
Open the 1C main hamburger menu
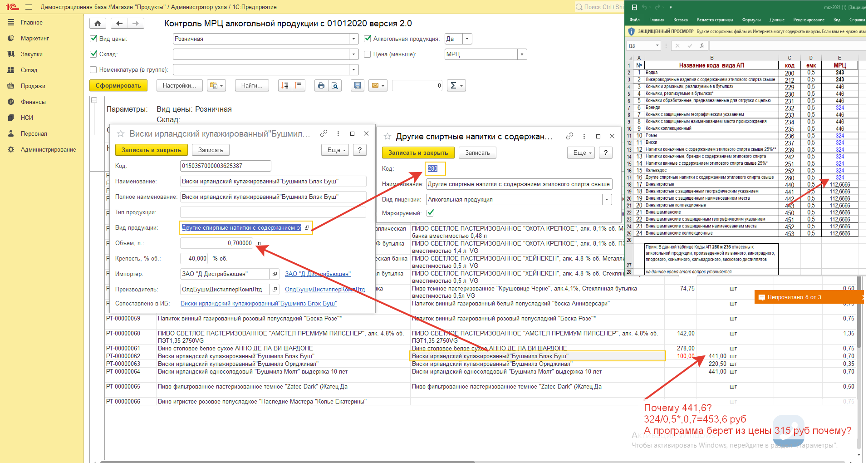point(29,7)
